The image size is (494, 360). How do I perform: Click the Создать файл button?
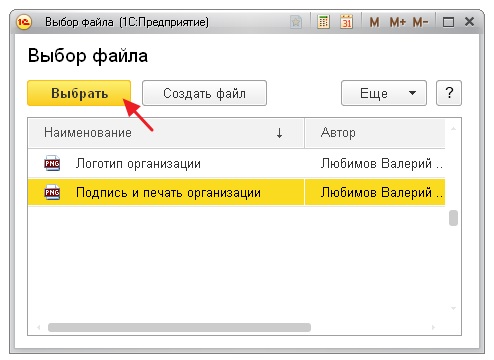[x=204, y=93]
